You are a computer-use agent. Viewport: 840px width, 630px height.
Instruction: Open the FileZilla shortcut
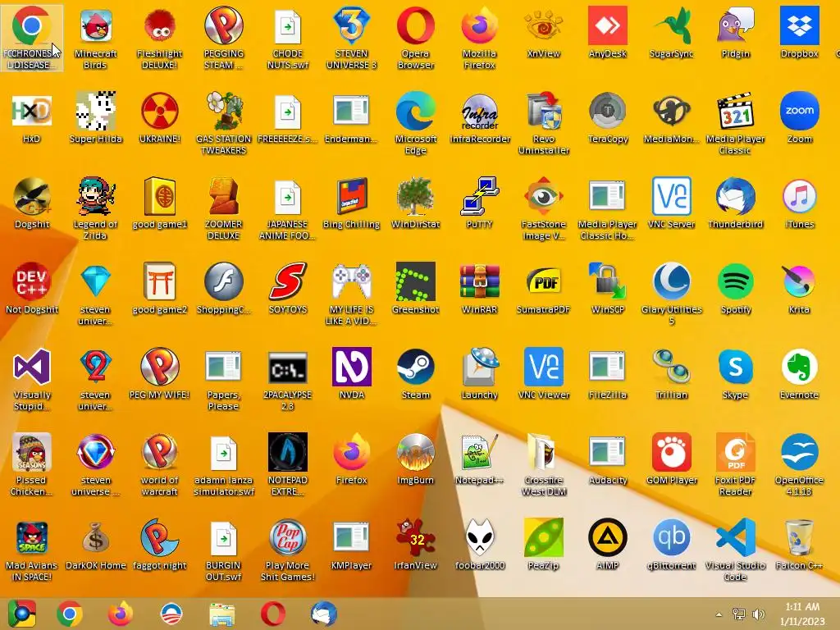[x=608, y=367]
